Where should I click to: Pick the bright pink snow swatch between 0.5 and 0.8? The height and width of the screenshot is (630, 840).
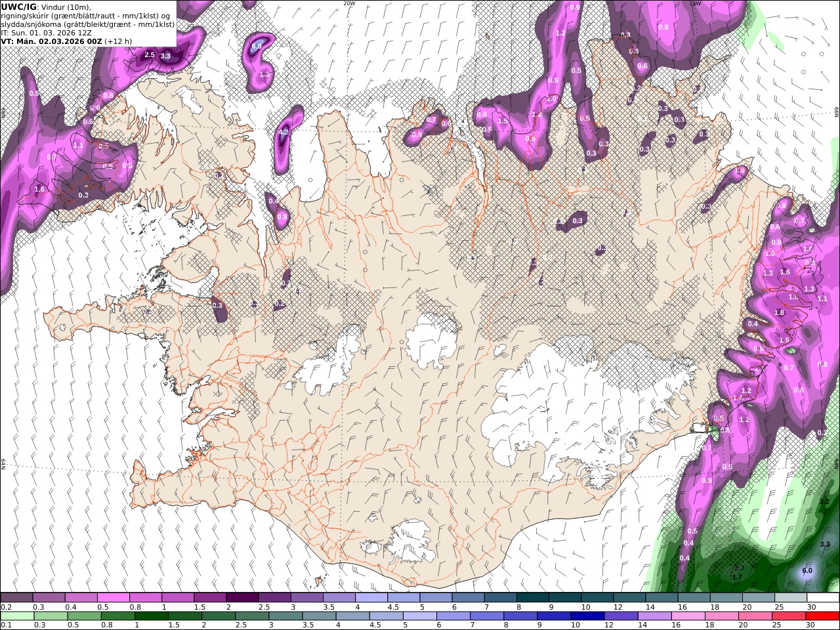coord(113,598)
